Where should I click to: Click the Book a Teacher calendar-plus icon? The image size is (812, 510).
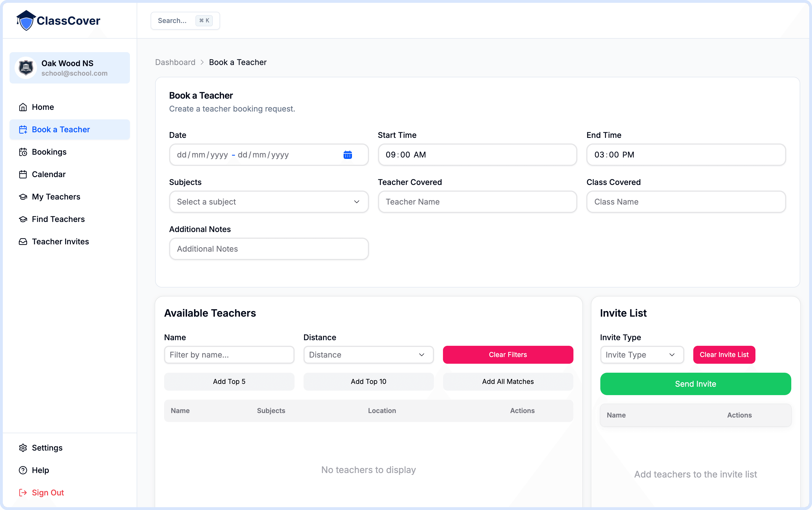[23, 129]
